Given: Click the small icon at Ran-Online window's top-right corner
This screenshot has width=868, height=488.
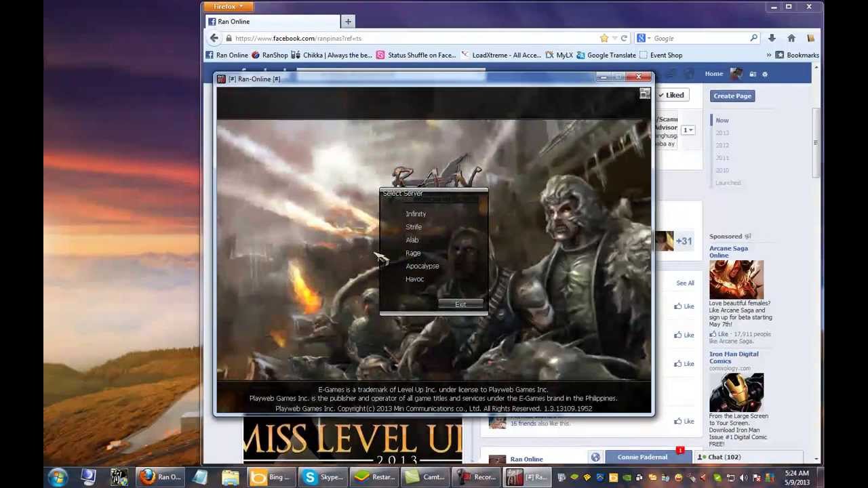Looking at the screenshot, I should coord(645,94).
